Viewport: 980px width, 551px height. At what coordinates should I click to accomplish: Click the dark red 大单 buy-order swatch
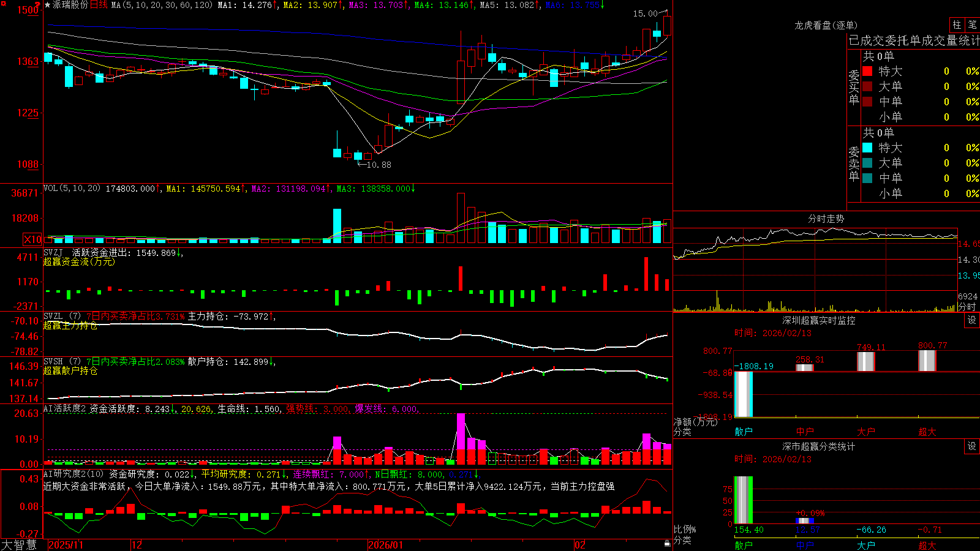click(x=867, y=86)
